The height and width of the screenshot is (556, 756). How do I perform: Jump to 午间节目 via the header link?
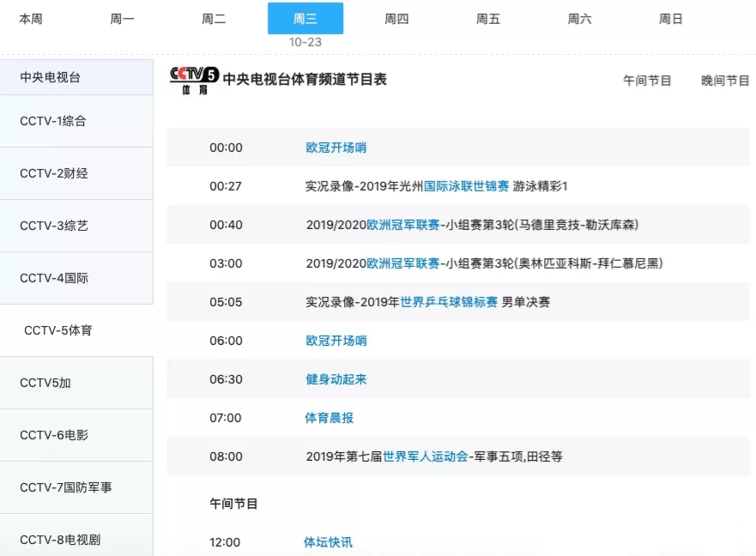click(x=647, y=81)
